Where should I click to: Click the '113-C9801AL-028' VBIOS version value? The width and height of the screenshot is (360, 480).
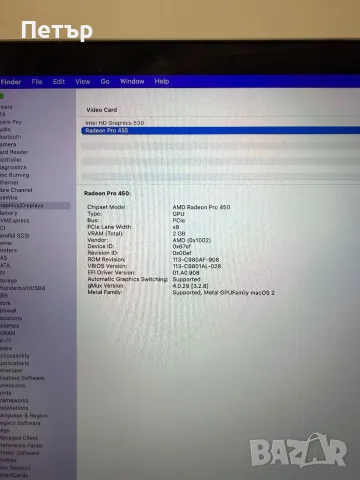197,266
